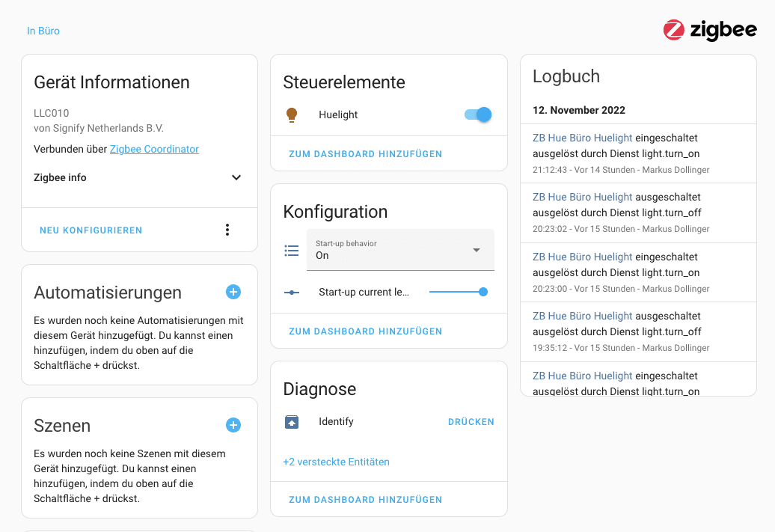The height and width of the screenshot is (532, 775).
Task: Add Steuerelemente to dashboard
Action: click(365, 154)
